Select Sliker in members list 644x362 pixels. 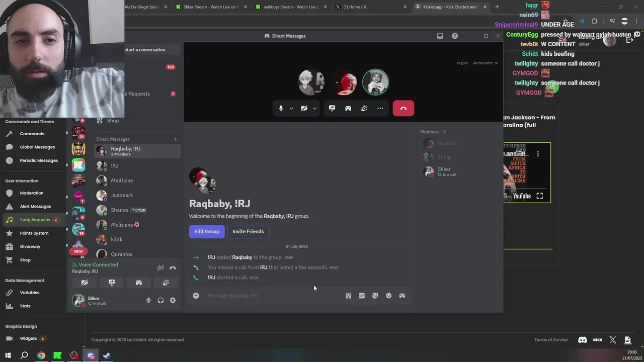tap(459, 171)
